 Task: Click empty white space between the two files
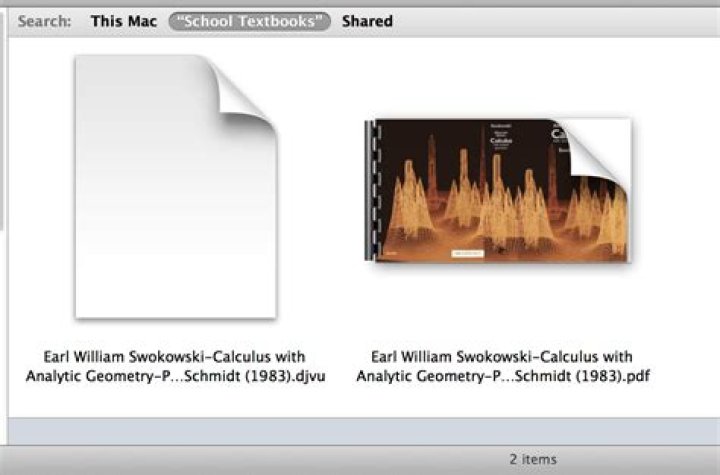click(x=321, y=193)
